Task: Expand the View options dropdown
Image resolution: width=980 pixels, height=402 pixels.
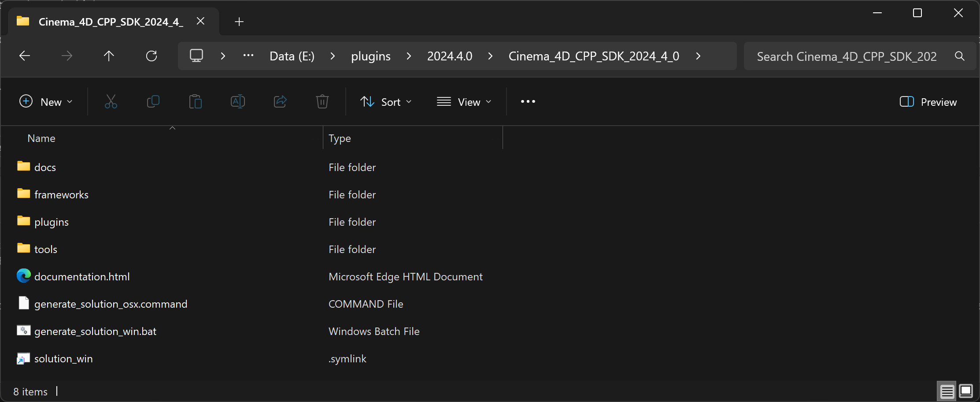Action: click(x=464, y=102)
